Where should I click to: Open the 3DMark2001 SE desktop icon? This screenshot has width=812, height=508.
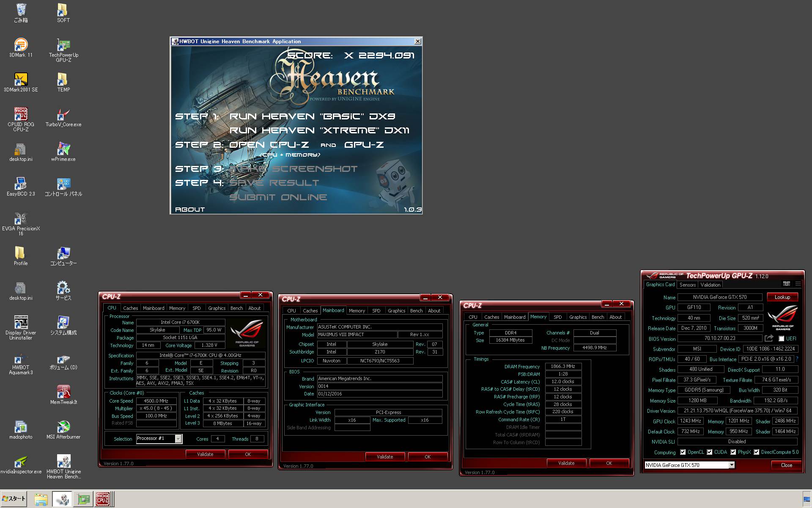(x=21, y=82)
